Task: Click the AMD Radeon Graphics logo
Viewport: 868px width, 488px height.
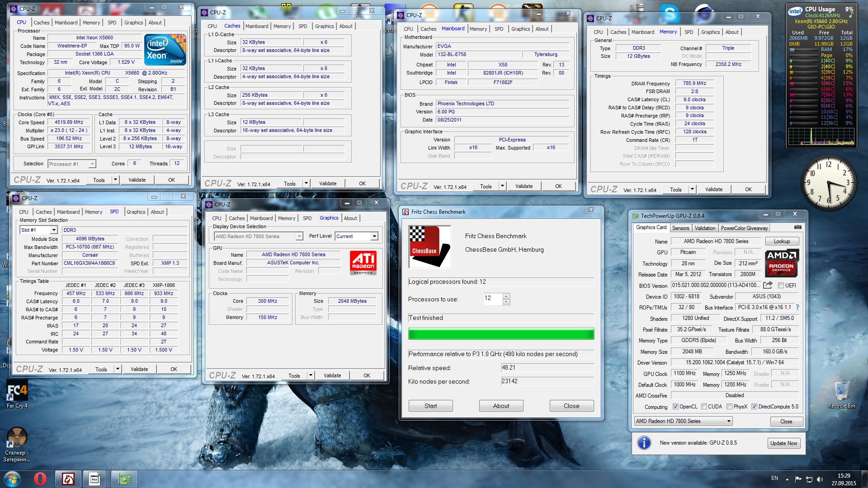Action: [x=782, y=263]
